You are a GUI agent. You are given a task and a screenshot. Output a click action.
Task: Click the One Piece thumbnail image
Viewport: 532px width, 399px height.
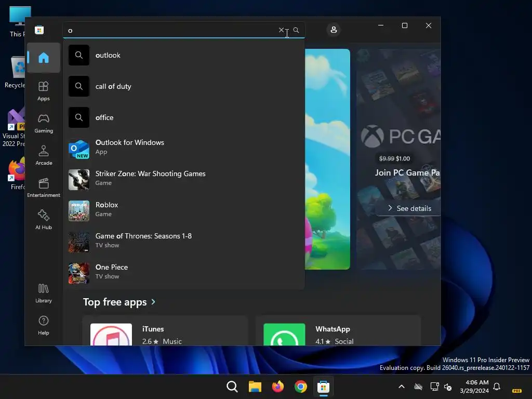[79, 273]
